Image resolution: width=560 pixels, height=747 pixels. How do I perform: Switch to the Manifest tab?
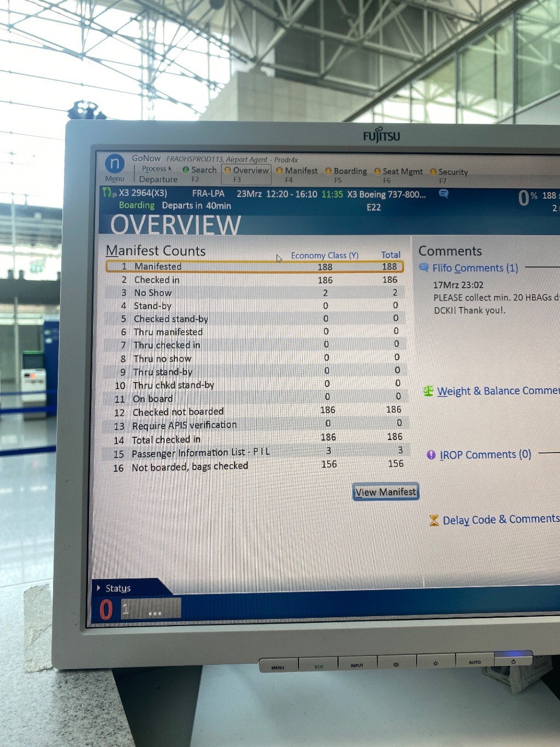pyautogui.click(x=300, y=171)
